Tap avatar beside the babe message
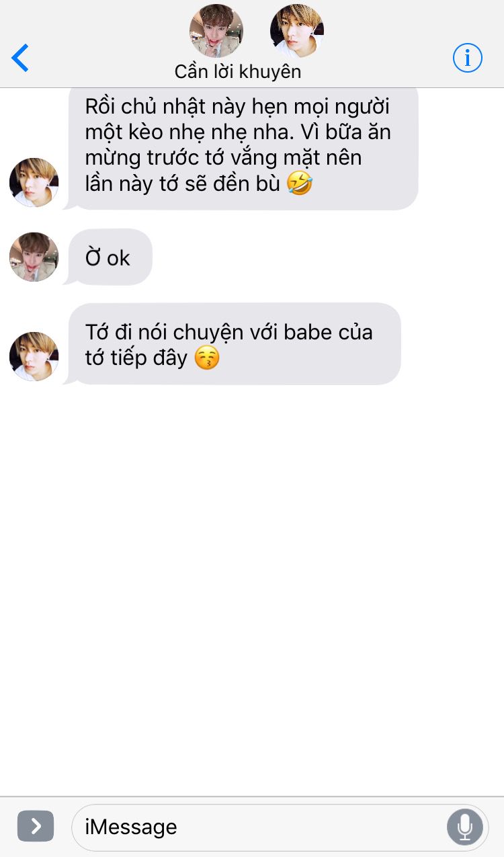The height and width of the screenshot is (857, 504). tap(34, 356)
